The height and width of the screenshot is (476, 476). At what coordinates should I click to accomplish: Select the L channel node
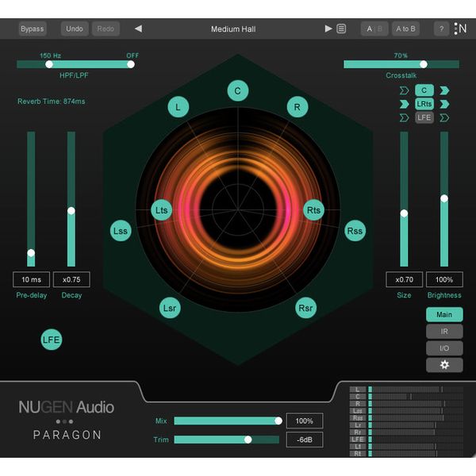(178, 107)
